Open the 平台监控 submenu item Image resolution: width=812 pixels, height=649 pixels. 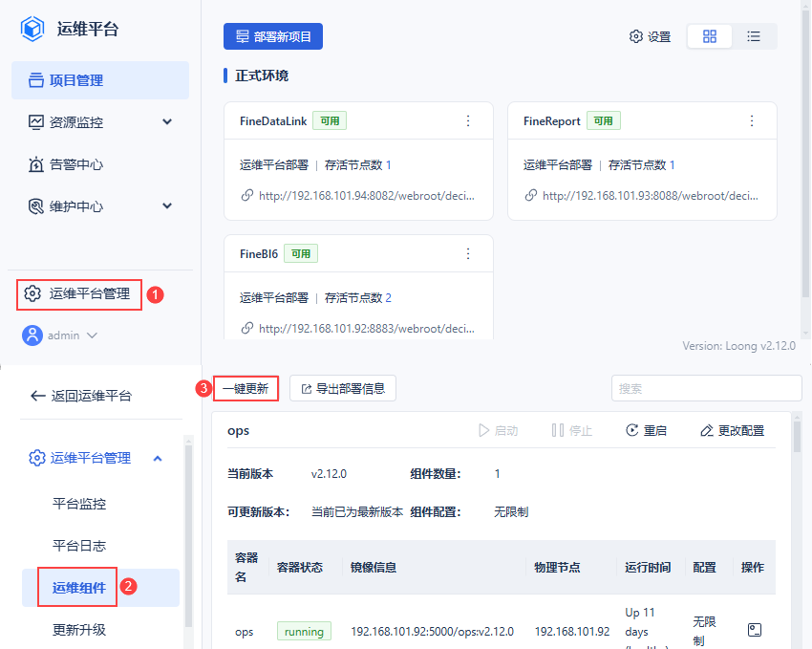click(79, 504)
